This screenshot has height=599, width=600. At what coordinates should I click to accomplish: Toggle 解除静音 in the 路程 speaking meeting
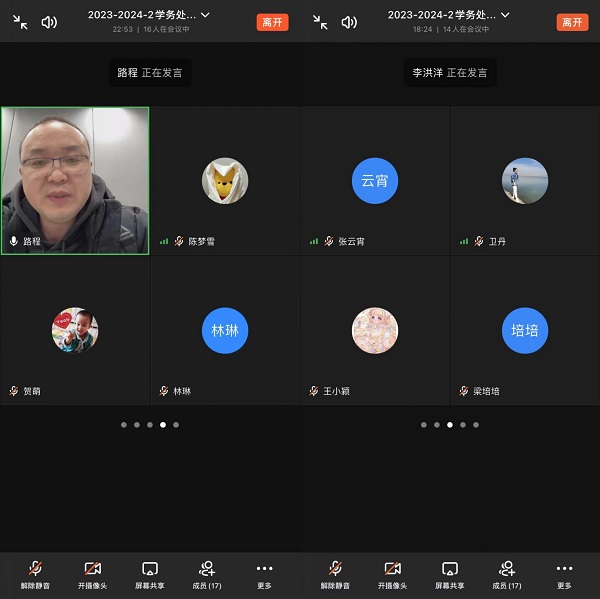pos(35,574)
